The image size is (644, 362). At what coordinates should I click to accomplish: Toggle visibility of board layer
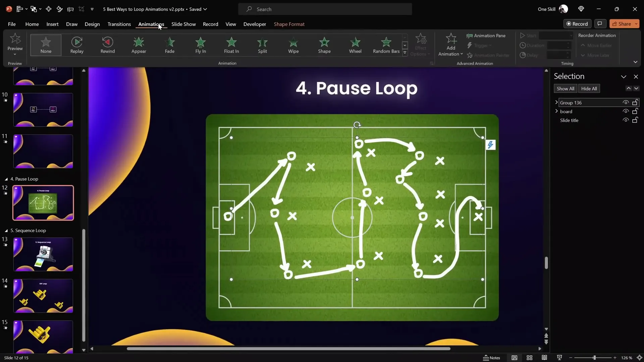[x=626, y=111]
